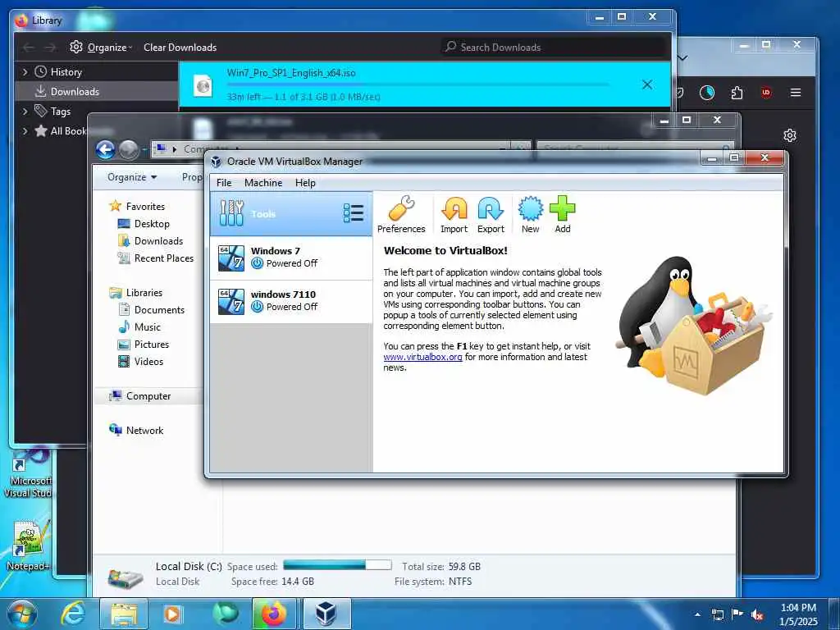
Task: Switch to Firefox on the taskbar
Action: (x=274, y=614)
